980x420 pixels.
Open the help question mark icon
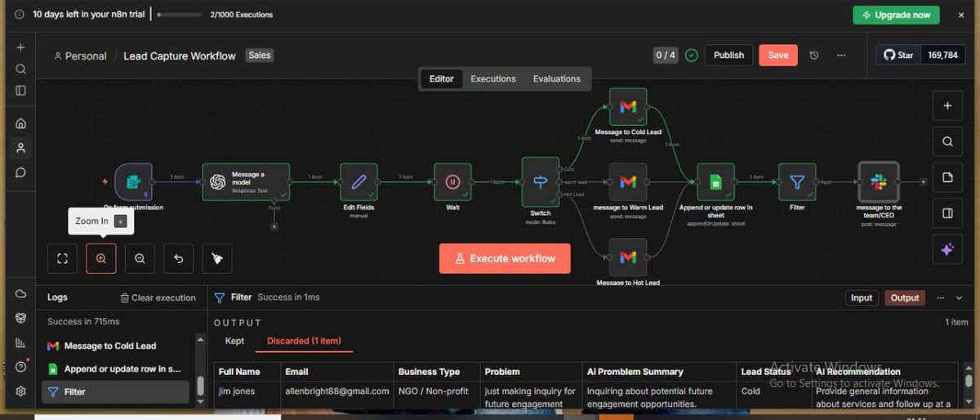(21, 367)
